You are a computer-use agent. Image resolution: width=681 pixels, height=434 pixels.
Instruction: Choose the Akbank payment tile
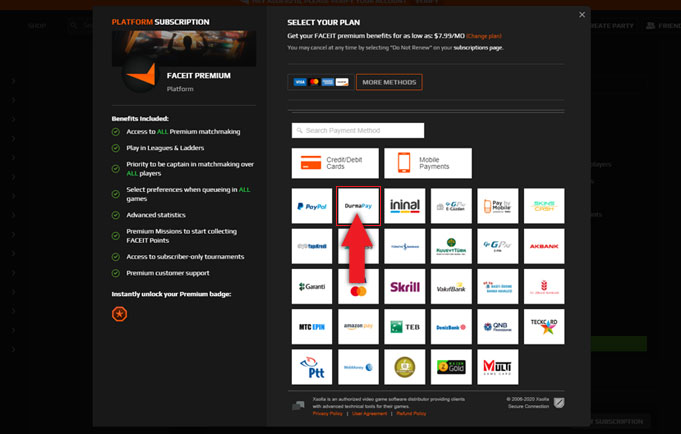(x=544, y=246)
